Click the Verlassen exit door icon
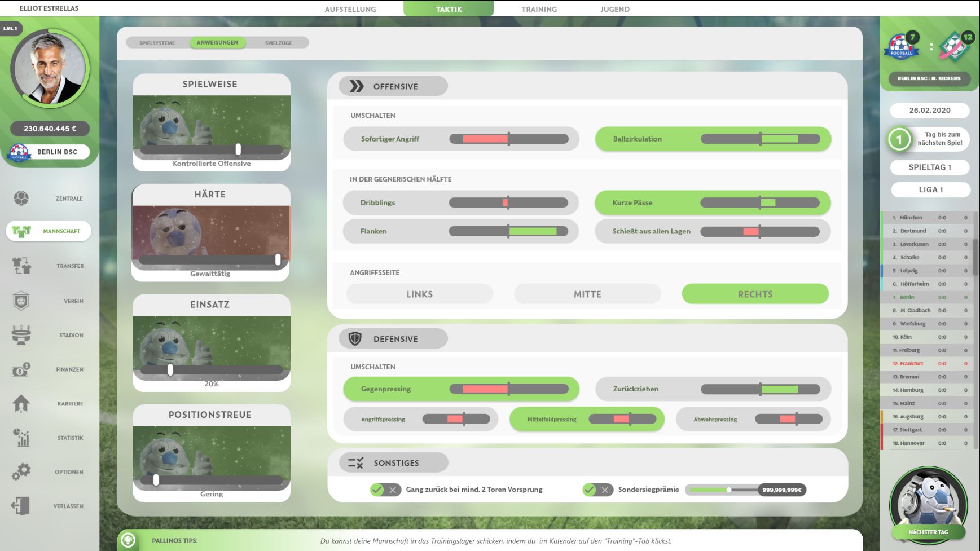The width and height of the screenshot is (980, 551). click(21, 506)
